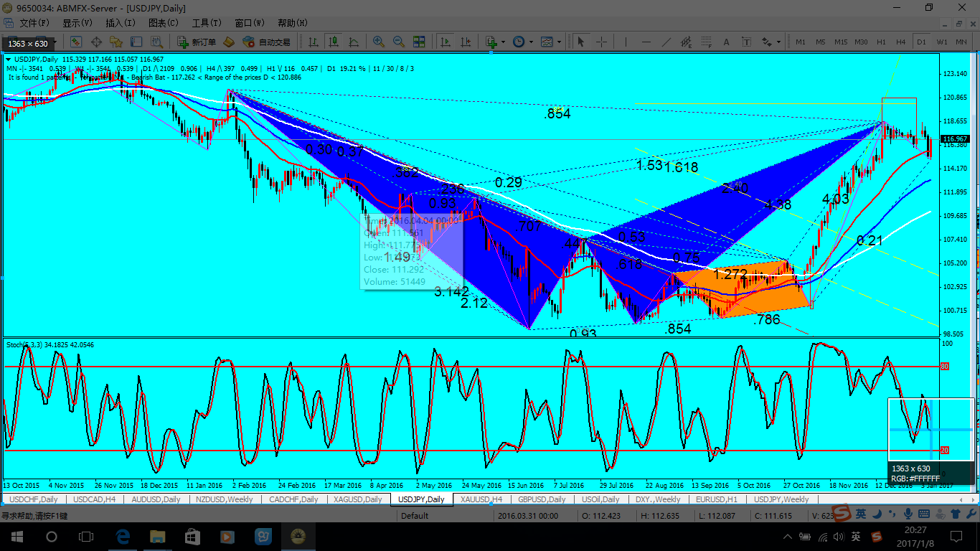Select the equidistant channel tool

point(687,42)
